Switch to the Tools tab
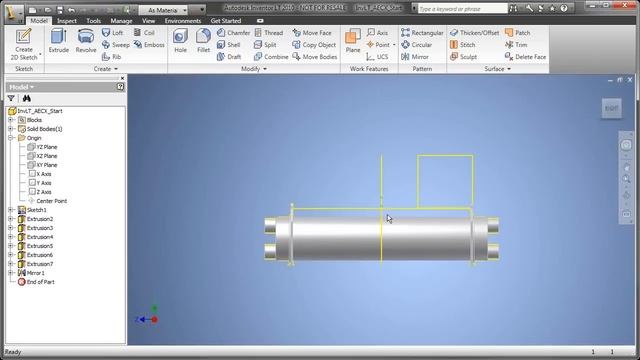This screenshot has height=360, width=640. tap(93, 21)
